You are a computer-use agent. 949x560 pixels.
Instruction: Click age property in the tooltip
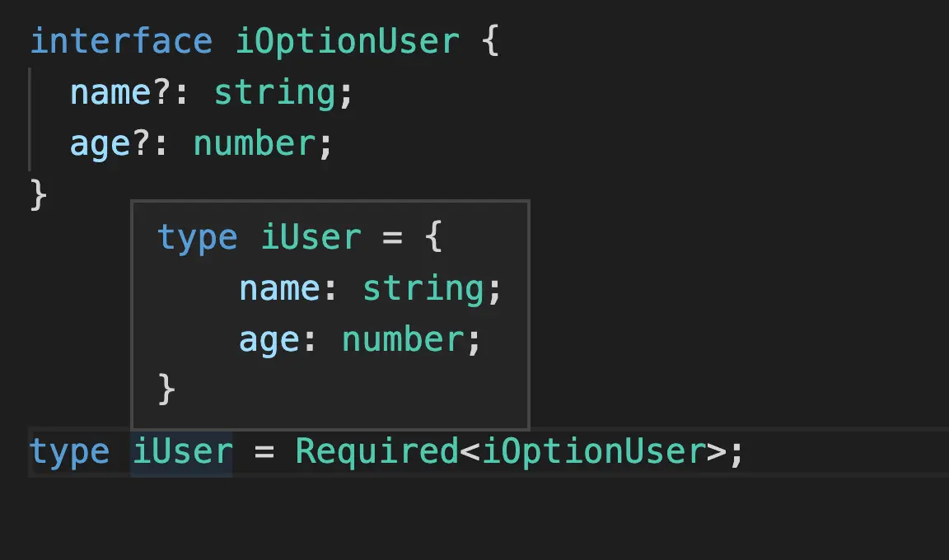pos(269,340)
